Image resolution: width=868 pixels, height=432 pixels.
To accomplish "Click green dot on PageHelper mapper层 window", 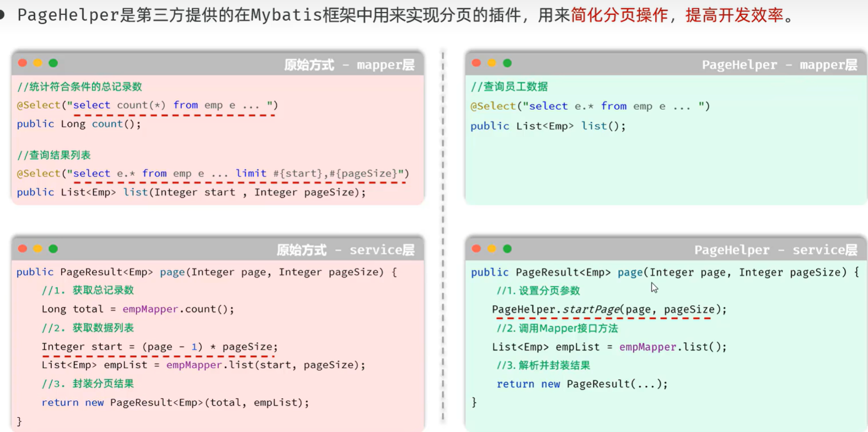I will (x=507, y=63).
